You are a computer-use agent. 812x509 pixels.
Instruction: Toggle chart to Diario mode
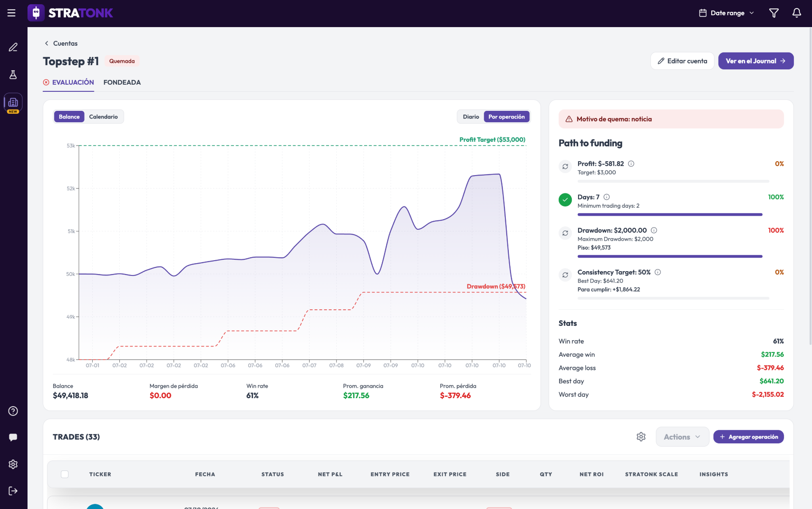coord(471,117)
